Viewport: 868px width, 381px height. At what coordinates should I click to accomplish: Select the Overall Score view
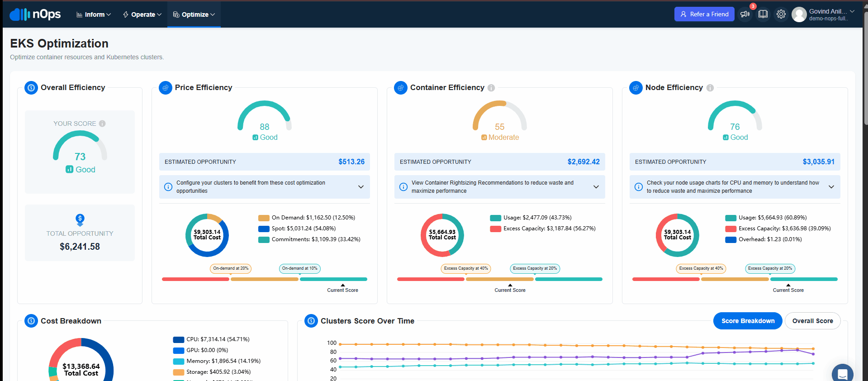click(812, 321)
